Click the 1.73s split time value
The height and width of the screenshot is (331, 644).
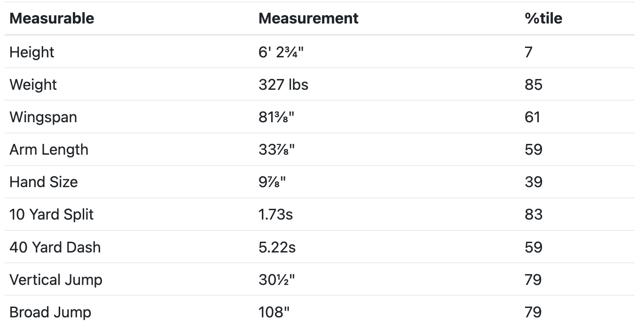275,214
